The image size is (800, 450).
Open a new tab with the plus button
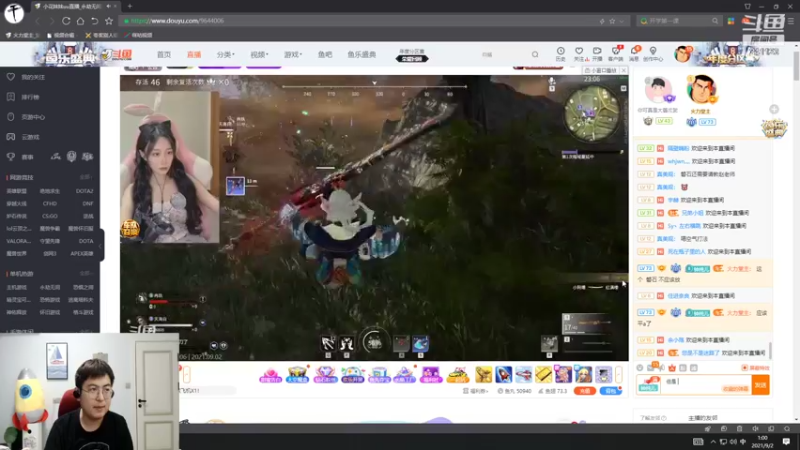(x=130, y=6)
